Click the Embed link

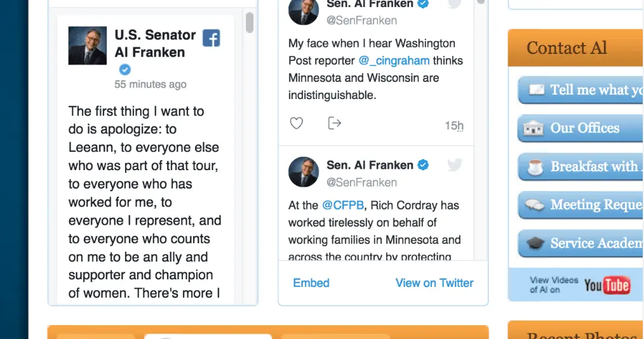(311, 283)
